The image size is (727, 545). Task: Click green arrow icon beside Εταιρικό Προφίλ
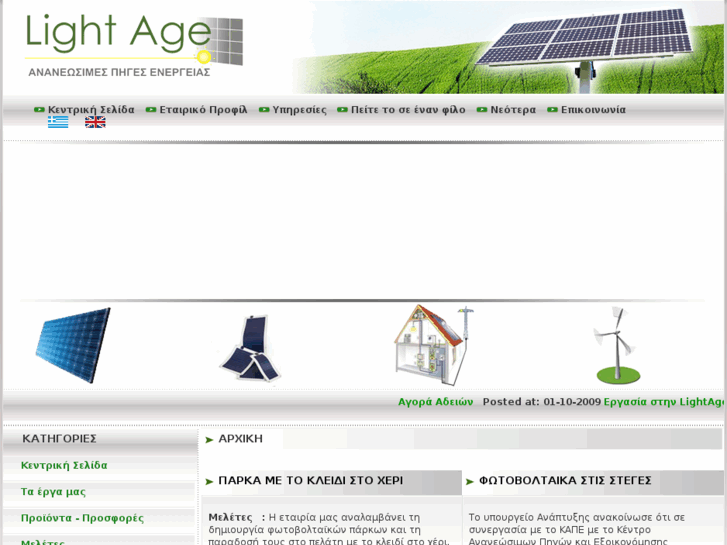point(151,110)
